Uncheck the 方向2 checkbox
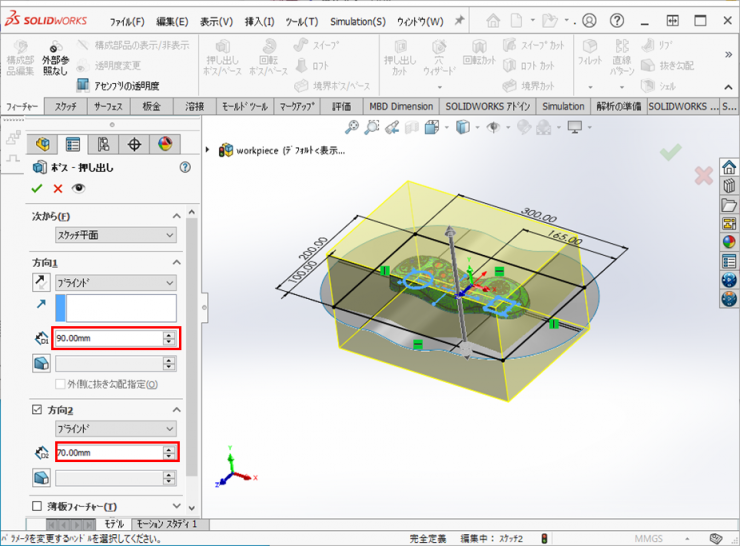This screenshot has height=546, width=740. pyautogui.click(x=38, y=410)
